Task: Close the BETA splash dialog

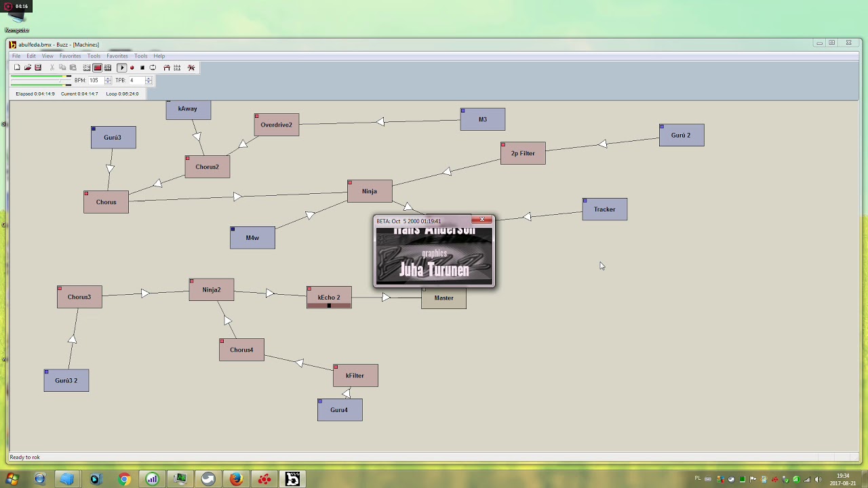Action: (x=482, y=220)
